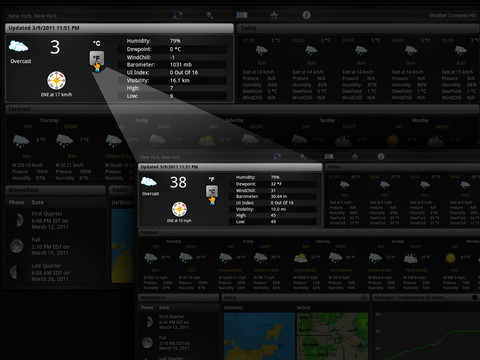Image resolution: width=480 pixels, height=360 pixels.
Task: Select the Updated 3/9/2011 header above 3
Action: point(119,28)
